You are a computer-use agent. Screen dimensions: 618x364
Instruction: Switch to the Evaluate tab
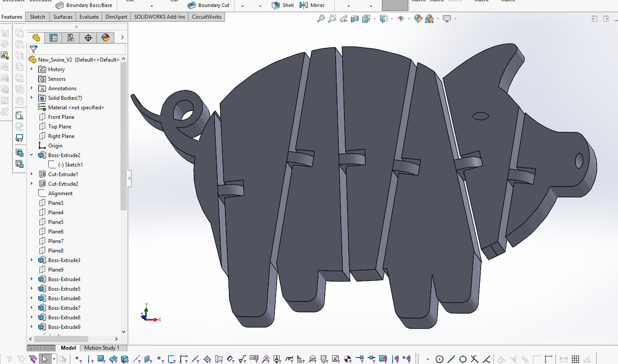pos(89,17)
